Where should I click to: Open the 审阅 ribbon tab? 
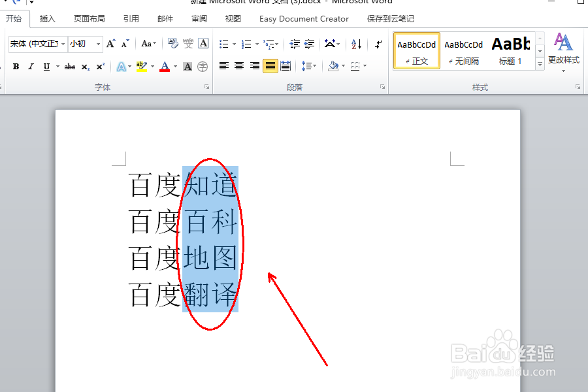tap(199, 18)
